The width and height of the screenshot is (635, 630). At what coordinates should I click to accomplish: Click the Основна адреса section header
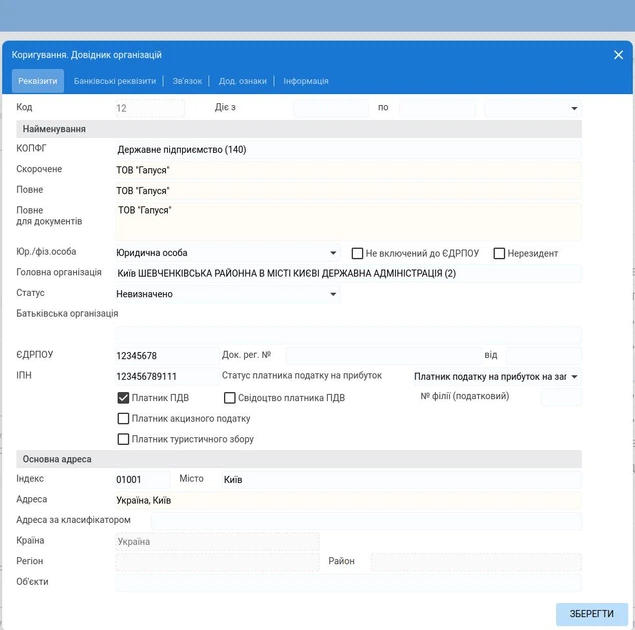[x=299, y=459]
